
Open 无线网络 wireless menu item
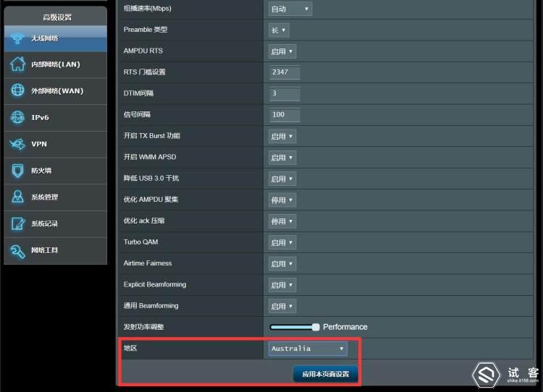click(x=56, y=38)
